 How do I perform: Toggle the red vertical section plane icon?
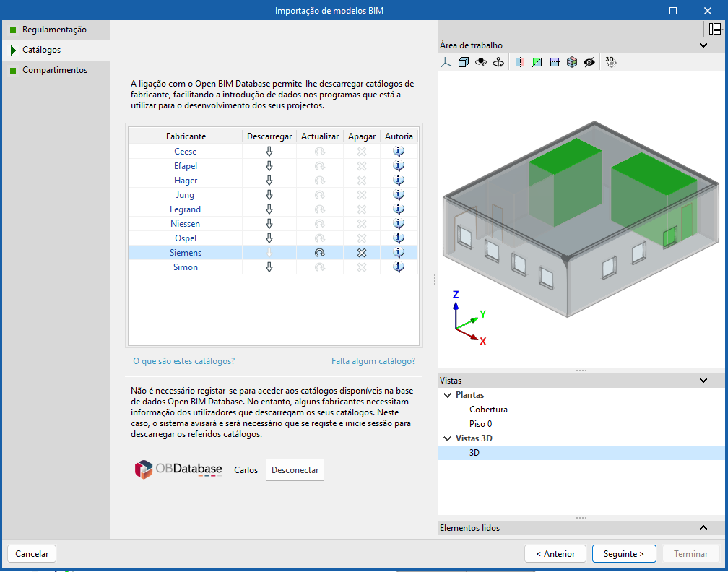[x=520, y=62]
